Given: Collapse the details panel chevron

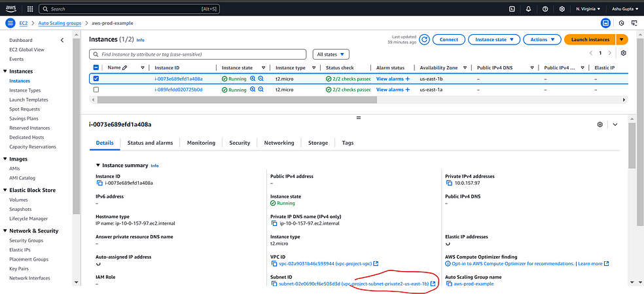Looking at the screenshot, I should tap(615, 124).
